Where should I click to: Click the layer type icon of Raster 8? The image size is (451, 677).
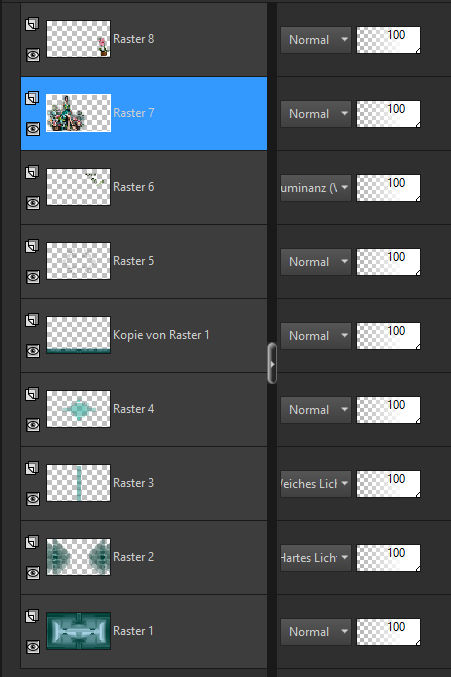[x=32, y=24]
